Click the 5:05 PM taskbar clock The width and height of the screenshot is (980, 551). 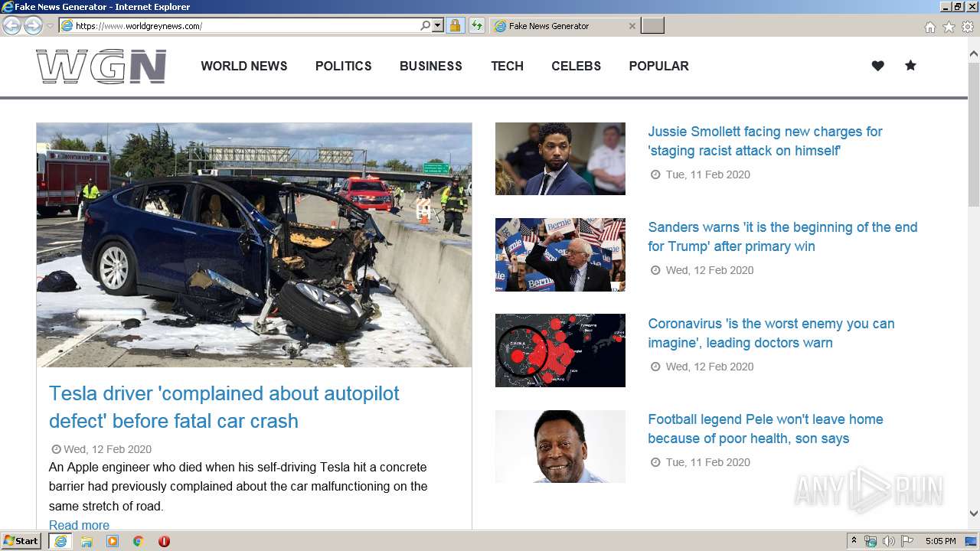[940, 541]
